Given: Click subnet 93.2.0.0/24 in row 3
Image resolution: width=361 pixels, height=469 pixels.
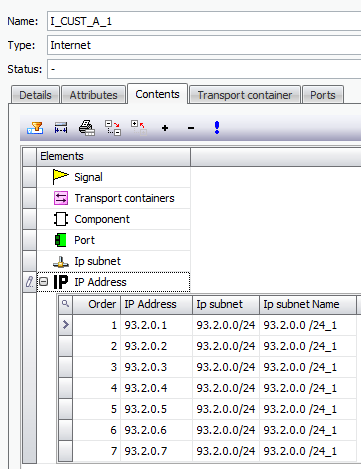Looking at the screenshot, I should 226,367.
